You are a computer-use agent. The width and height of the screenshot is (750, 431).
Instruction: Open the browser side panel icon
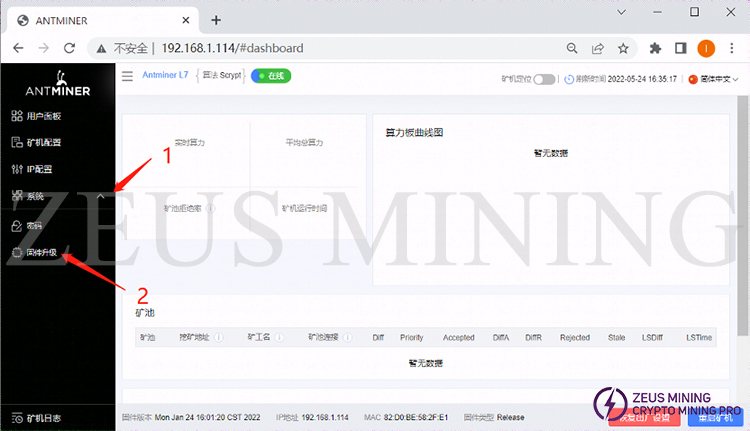click(x=681, y=48)
